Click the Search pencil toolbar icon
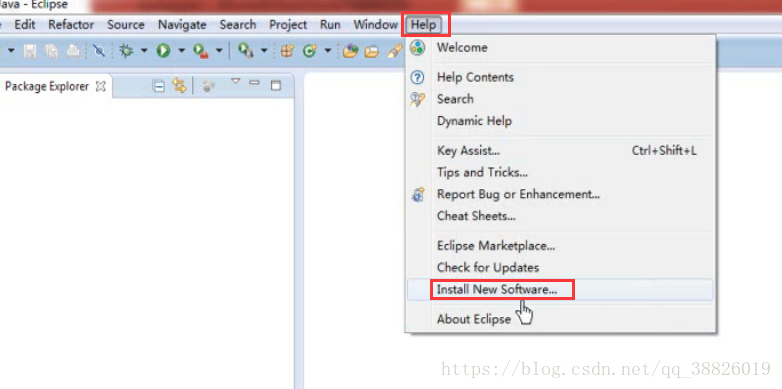 point(394,50)
